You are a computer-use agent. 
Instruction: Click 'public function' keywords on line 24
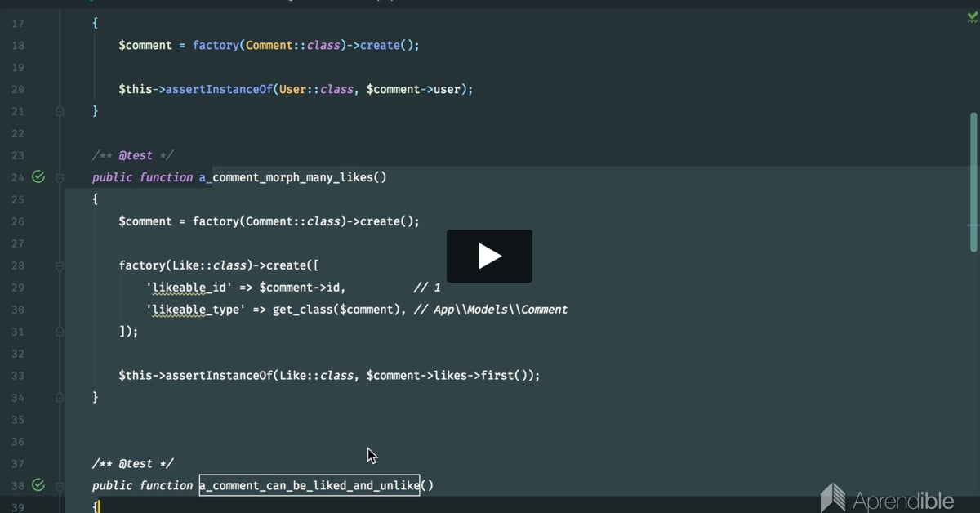(143, 177)
